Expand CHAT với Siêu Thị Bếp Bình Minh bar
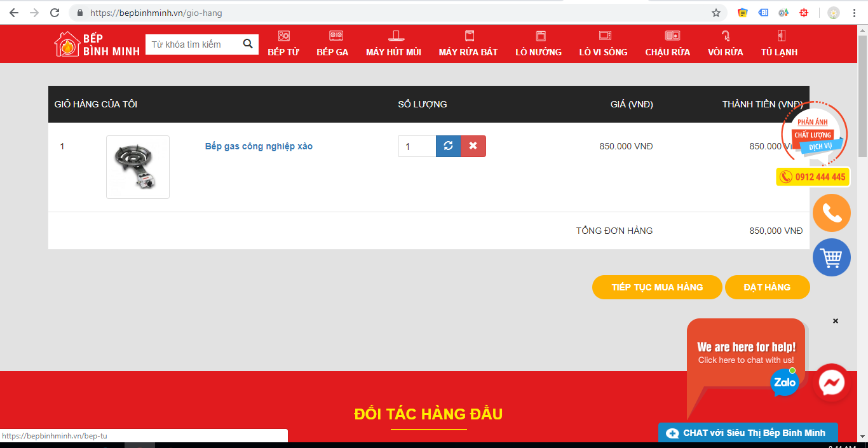868x448 pixels. 747,433
